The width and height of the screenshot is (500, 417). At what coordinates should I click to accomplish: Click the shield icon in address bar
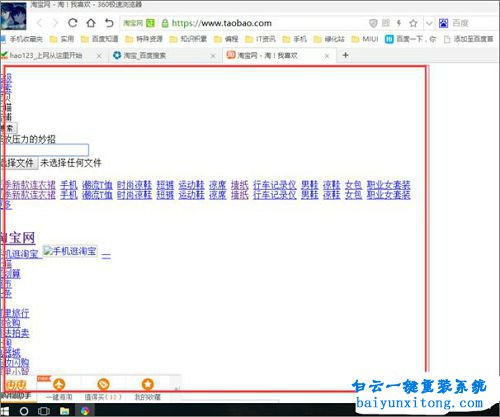pyautogui.click(x=373, y=23)
